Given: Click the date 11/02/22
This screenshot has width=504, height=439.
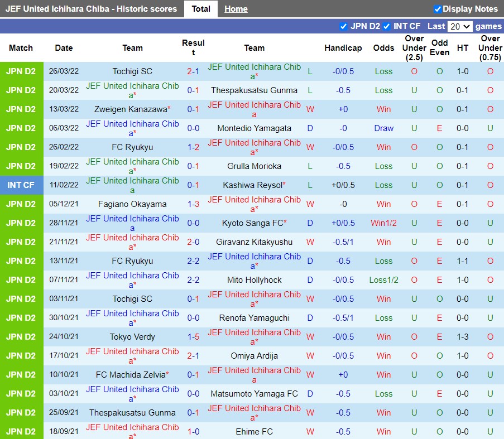Looking at the screenshot, I should 64,185.
